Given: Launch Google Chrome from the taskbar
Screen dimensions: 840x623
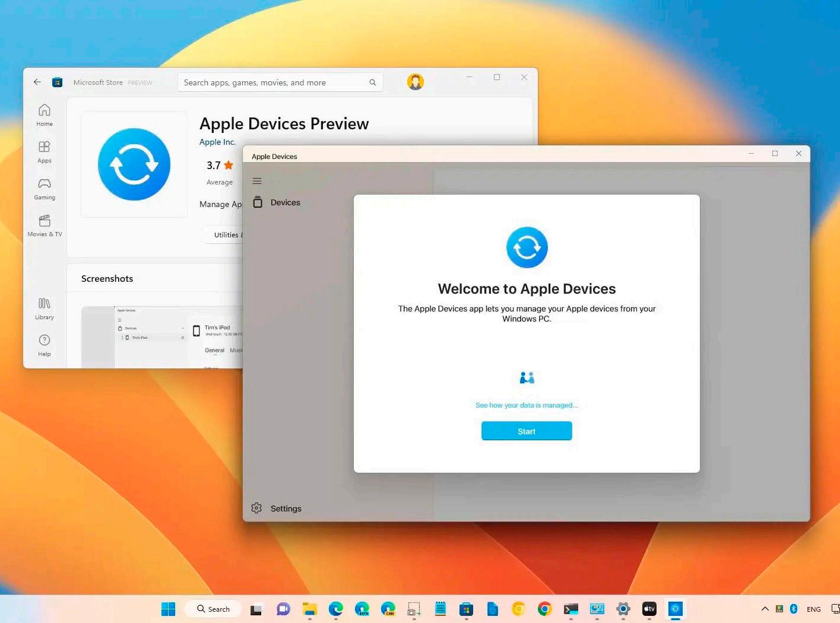Looking at the screenshot, I should (544, 609).
